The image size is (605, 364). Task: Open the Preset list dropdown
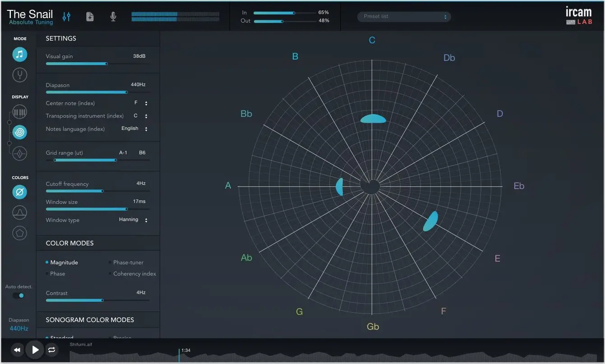404,17
